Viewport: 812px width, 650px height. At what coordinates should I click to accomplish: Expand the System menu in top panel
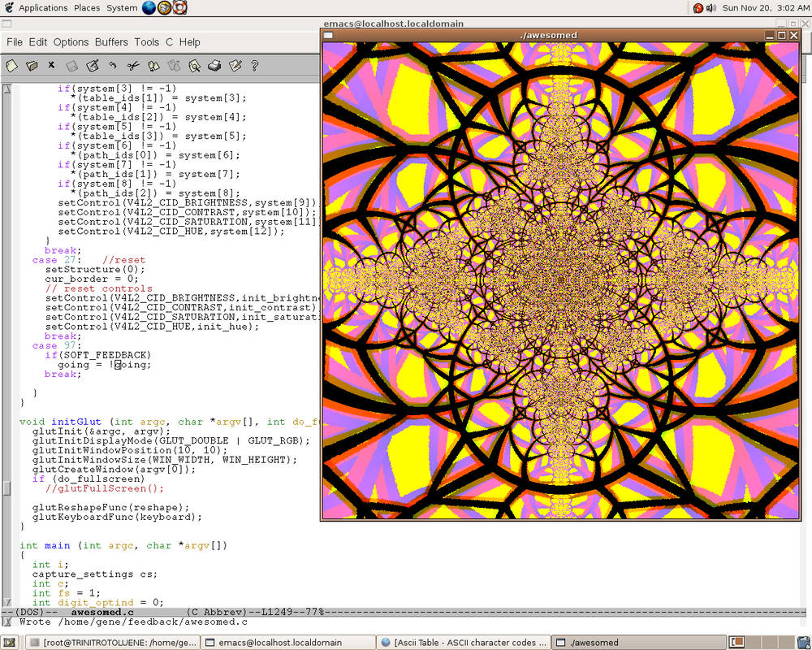click(122, 8)
